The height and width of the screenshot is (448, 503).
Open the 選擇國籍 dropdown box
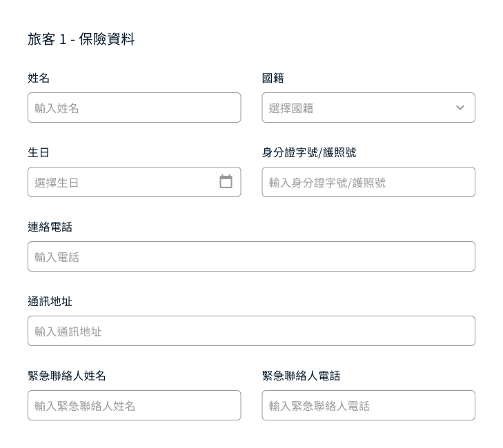pyautogui.click(x=368, y=108)
